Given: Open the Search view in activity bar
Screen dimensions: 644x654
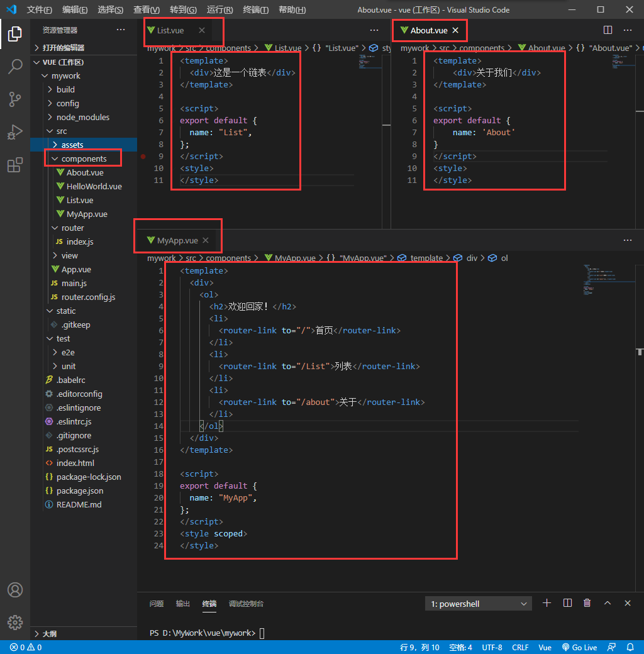Looking at the screenshot, I should click(x=15, y=66).
